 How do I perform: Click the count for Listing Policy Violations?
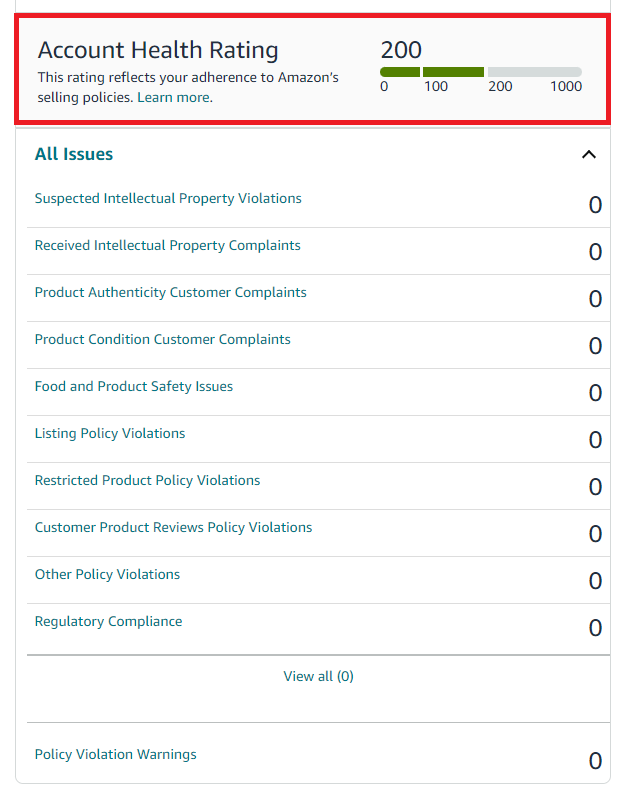(x=595, y=440)
